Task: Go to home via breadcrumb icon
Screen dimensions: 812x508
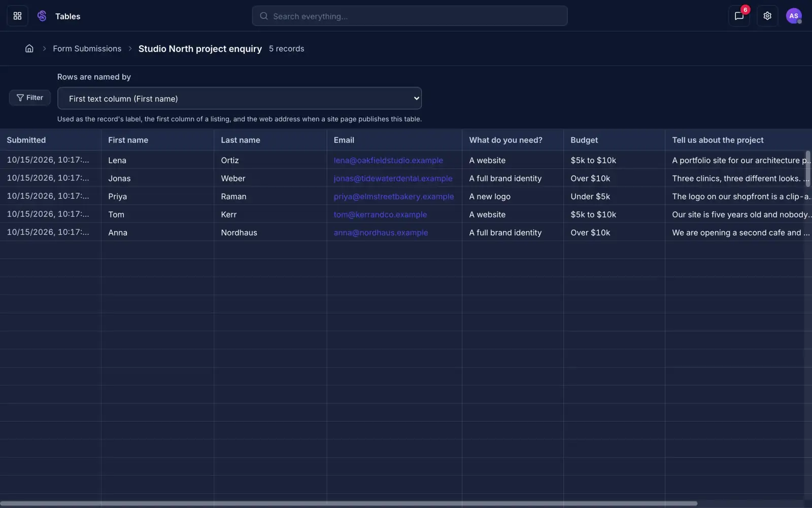Action: [x=29, y=48]
